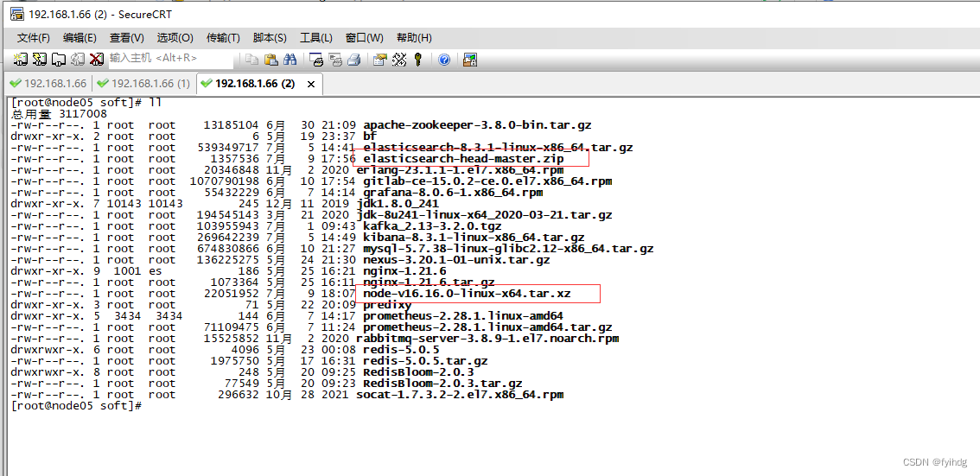Open the 传输(T) menu
This screenshot has width=980, height=476.
[x=223, y=37]
